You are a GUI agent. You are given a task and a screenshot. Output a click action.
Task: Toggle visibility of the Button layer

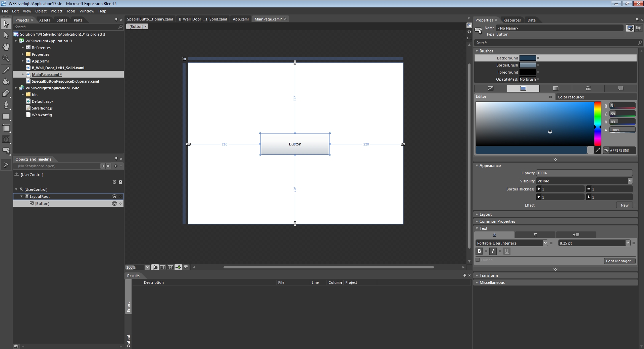(114, 204)
